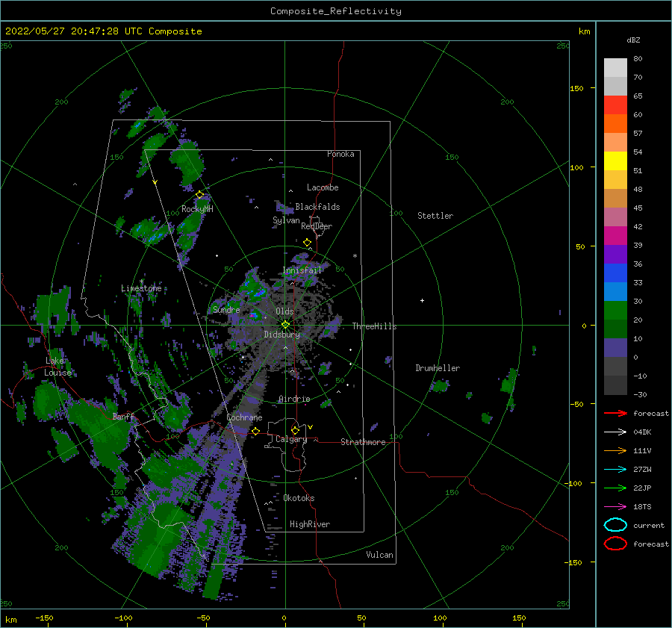
Task: Click the green 20 dBZ color swatch
Action: coord(615,310)
